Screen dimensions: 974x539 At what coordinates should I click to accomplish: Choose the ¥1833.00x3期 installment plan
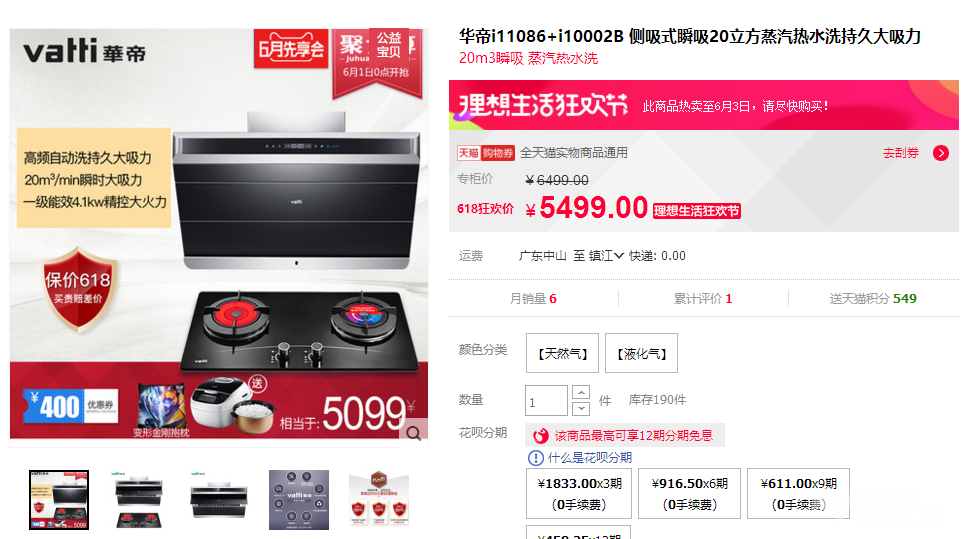pos(579,494)
